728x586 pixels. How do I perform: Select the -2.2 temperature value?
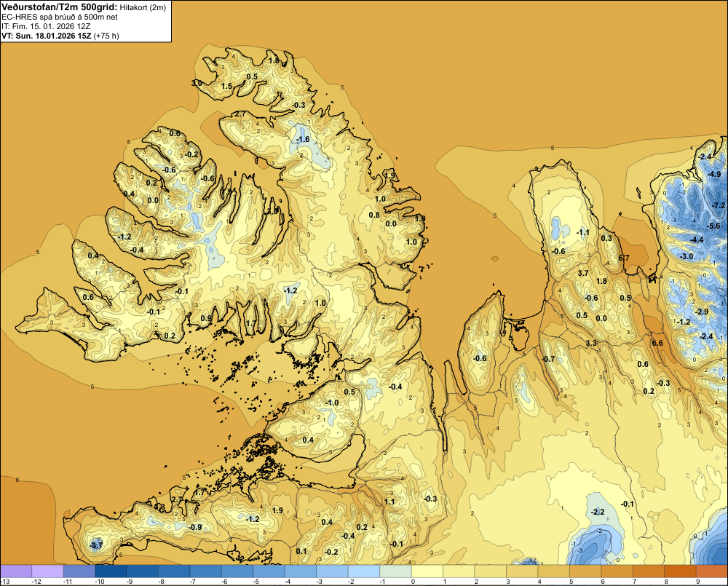coord(598,512)
